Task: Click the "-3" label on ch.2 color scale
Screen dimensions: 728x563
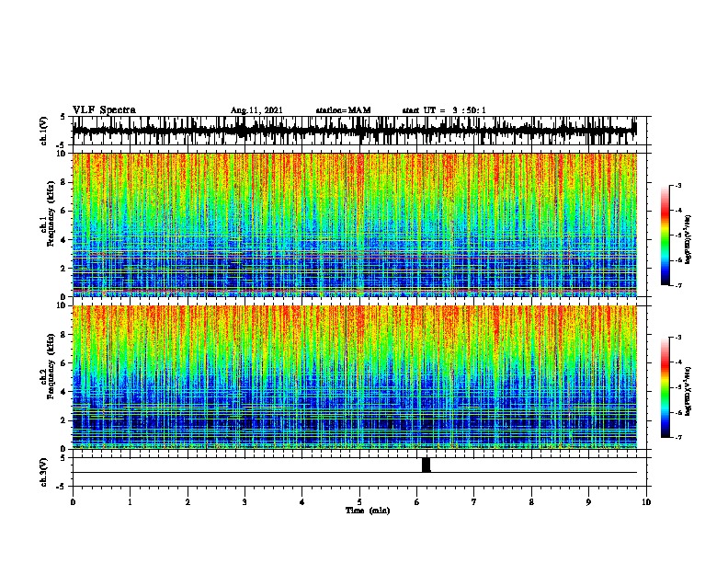Action: point(677,338)
